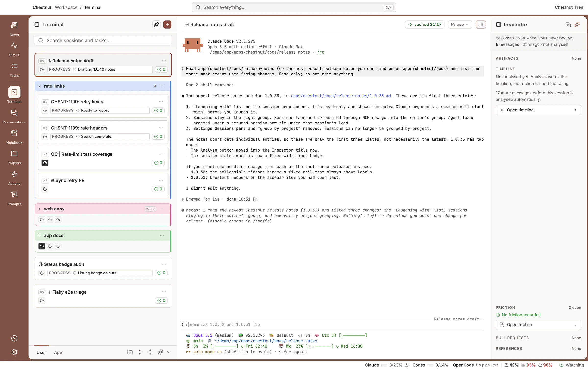The height and width of the screenshot is (369, 588).
Task: Select the OC | Rate-limit test coverage session
Action: [x=103, y=158]
